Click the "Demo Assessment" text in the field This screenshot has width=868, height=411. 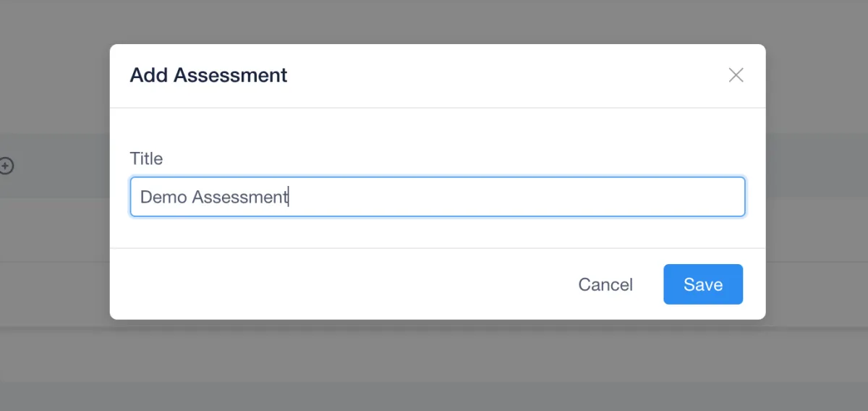click(x=214, y=197)
